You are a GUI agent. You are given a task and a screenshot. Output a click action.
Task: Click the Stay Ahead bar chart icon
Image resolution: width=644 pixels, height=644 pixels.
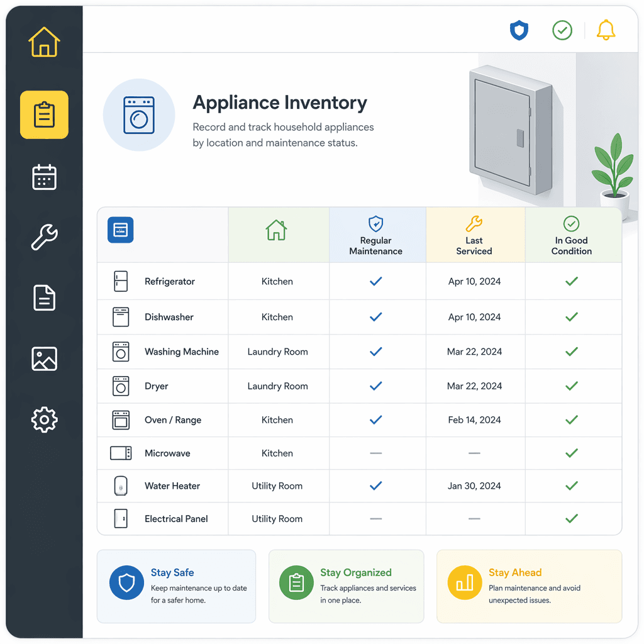[x=465, y=583]
